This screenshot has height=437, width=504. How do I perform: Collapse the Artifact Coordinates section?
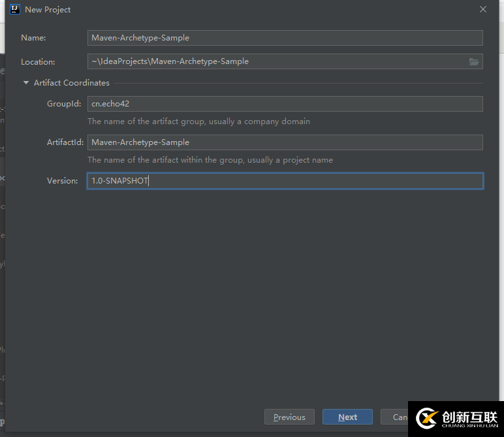[x=26, y=83]
